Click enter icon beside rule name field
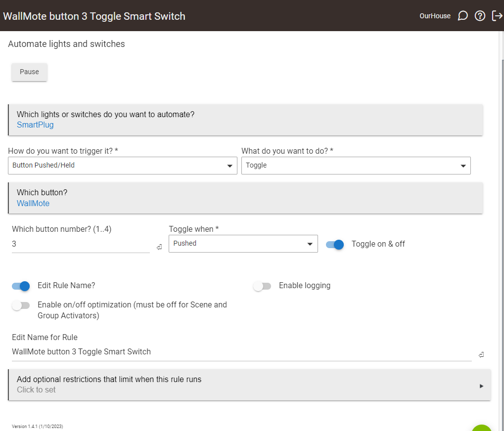Viewport: 504px width, 431px height. 481,355
